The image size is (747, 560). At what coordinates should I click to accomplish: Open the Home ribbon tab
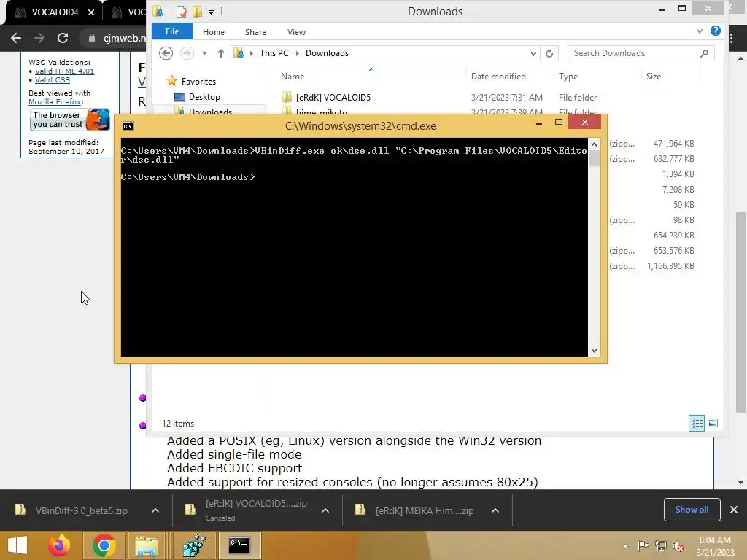pos(214,32)
